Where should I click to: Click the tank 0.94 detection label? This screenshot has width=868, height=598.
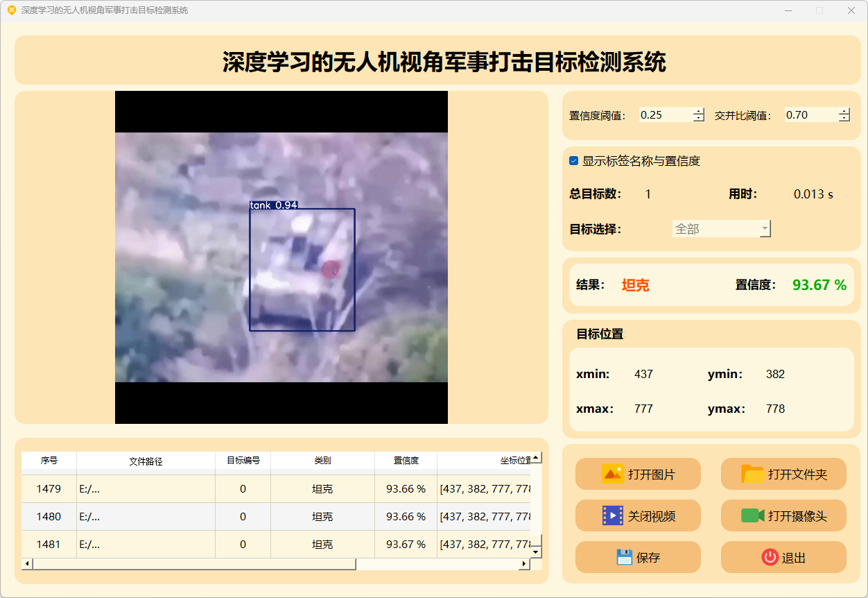(273, 205)
